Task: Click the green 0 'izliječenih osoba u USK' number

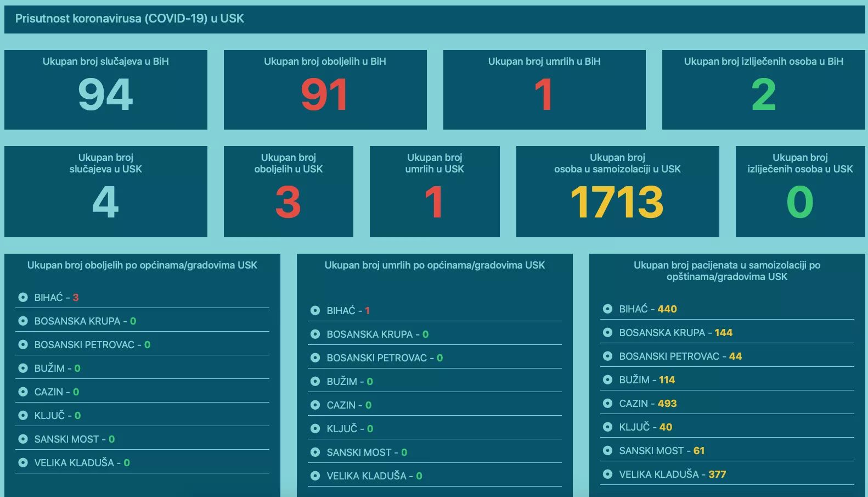Action: [800, 202]
